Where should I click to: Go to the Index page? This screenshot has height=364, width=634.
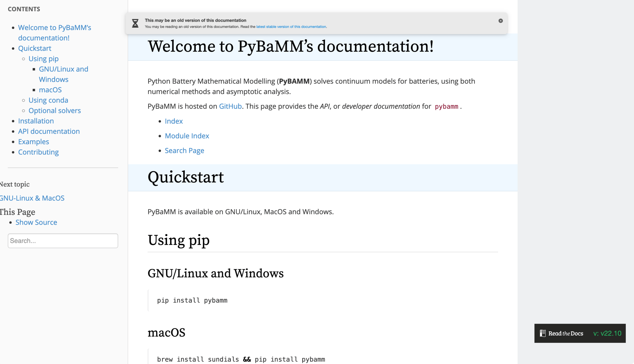[x=174, y=121]
